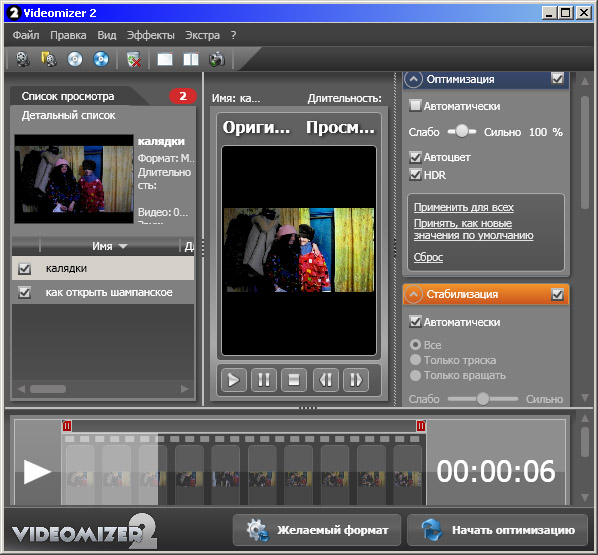Select the Только вращать radio button
Image resolution: width=598 pixels, height=555 pixels.
pos(415,375)
